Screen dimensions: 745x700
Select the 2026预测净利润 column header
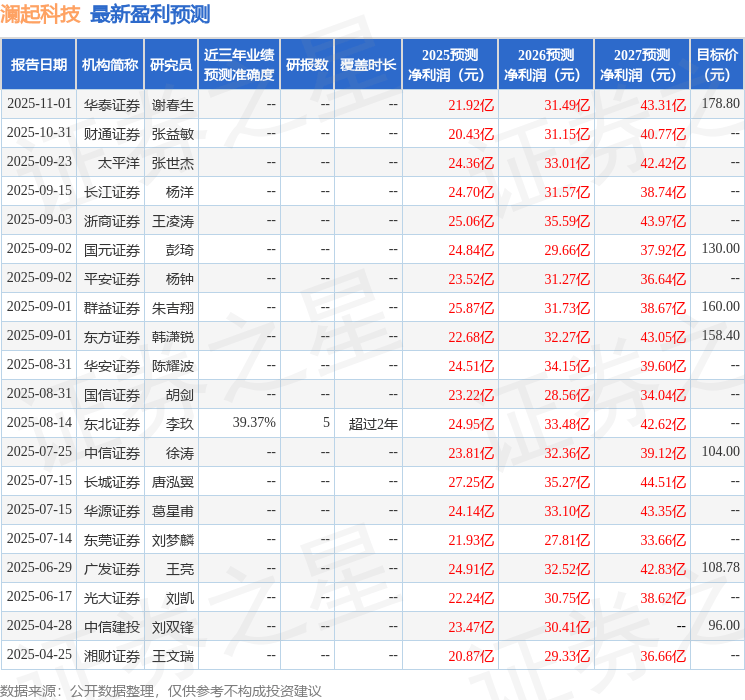[546, 65]
